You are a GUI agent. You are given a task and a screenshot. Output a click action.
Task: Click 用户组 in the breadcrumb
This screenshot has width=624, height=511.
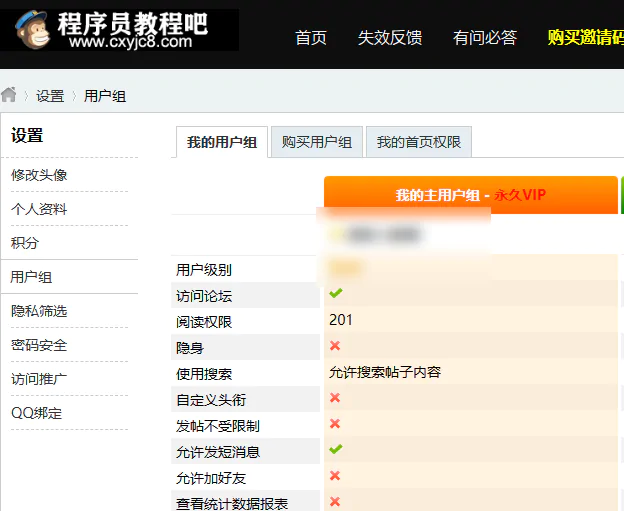click(105, 96)
